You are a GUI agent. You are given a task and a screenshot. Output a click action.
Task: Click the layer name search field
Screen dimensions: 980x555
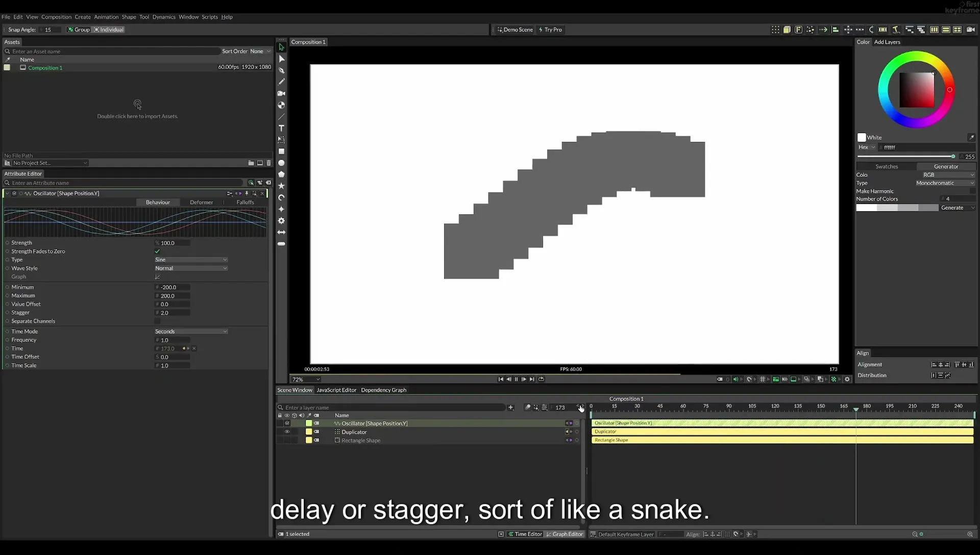[x=391, y=407]
